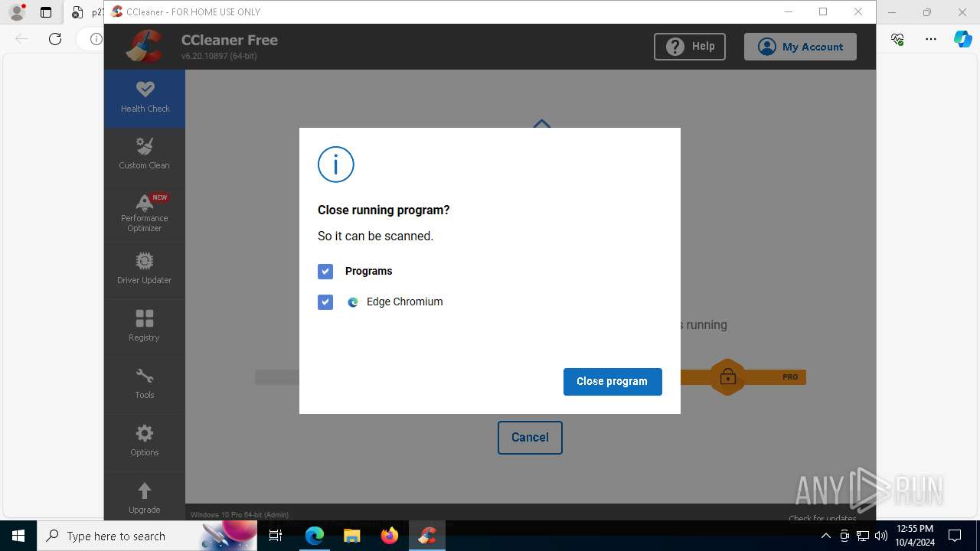Click the PRO lock hexagon icon
980x551 pixels.
[727, 377]
